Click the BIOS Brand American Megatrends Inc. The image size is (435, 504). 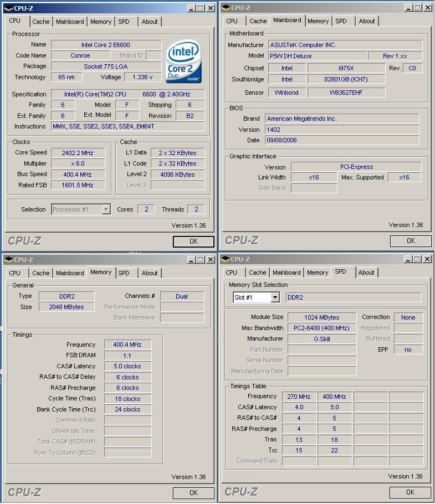pos(342,119)
